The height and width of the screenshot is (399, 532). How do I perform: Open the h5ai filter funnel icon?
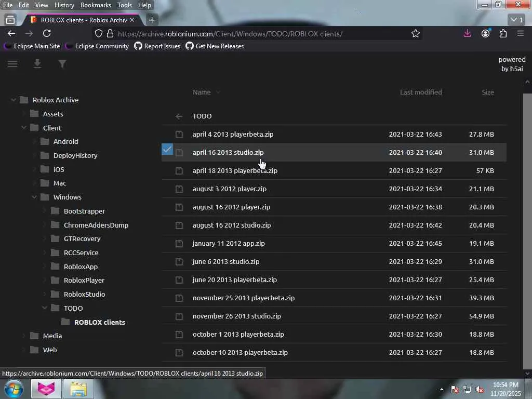(x=62, y=64)
